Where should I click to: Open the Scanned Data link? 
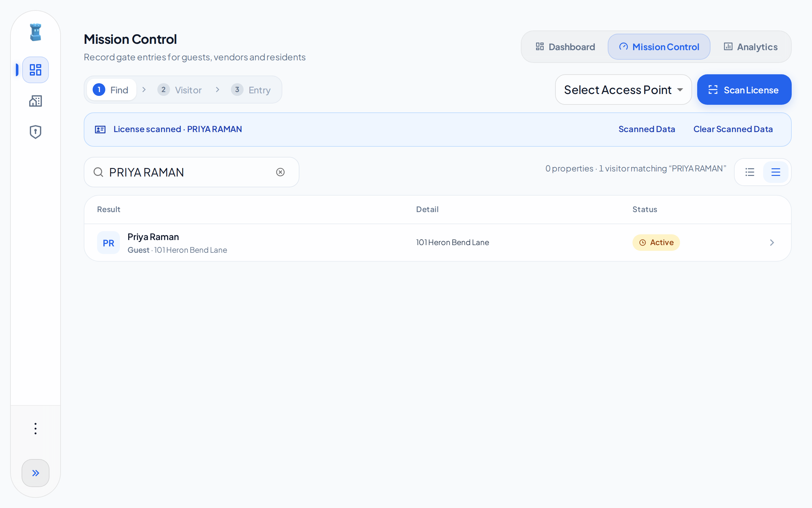(646, 129)
